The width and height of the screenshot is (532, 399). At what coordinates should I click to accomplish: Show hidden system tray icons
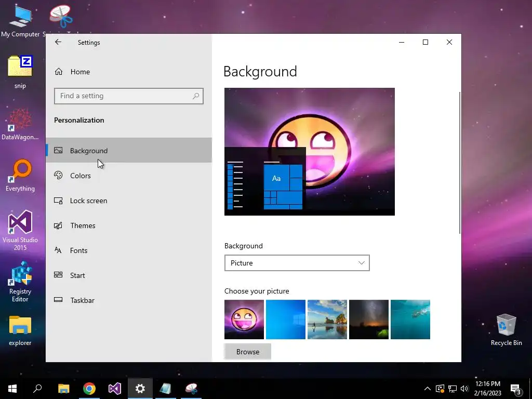coord(428,389)
